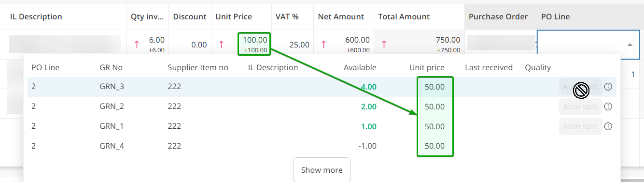Click the Total Amount column header
This screenshot has height=182, width=644.
[x=404, y=16]
